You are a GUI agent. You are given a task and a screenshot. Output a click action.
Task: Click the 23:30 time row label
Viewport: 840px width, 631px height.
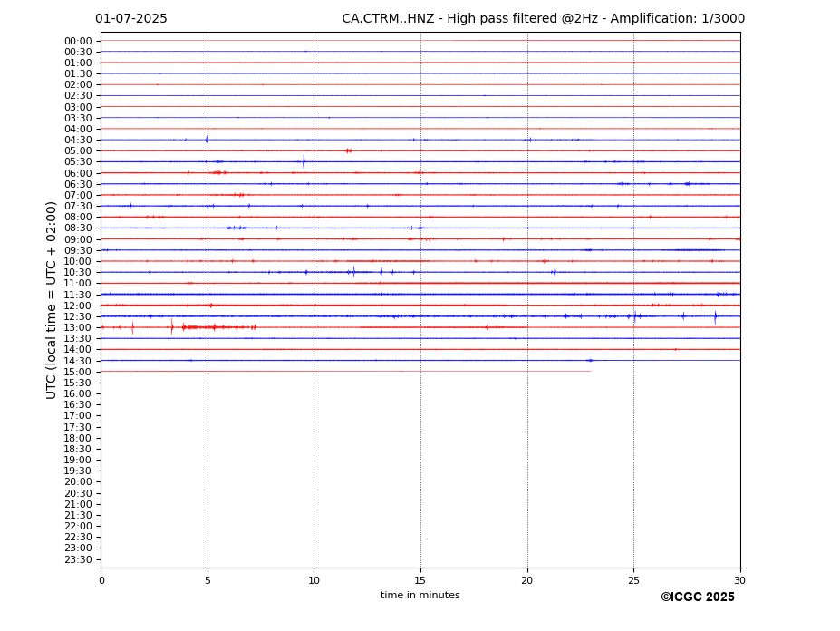[x=78, y=560]
